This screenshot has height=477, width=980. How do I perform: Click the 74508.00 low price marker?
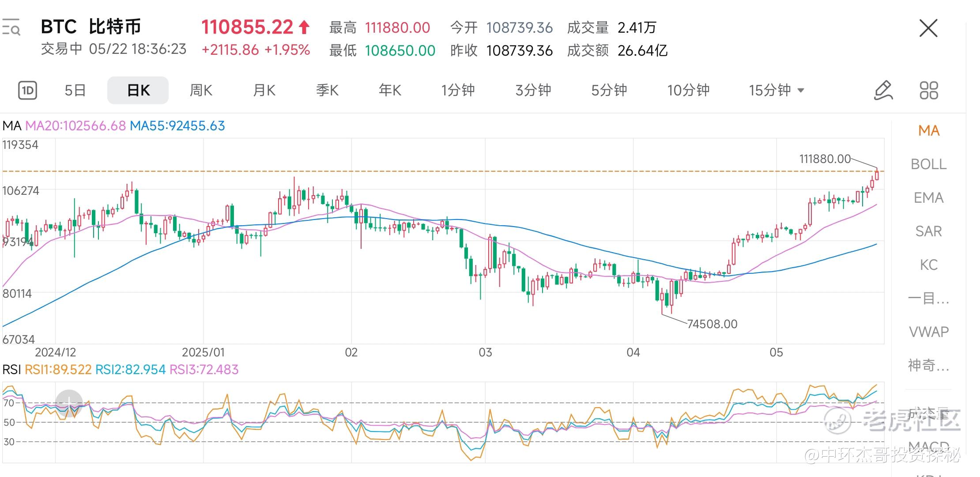pyautogui.click(x=712, y=324)
